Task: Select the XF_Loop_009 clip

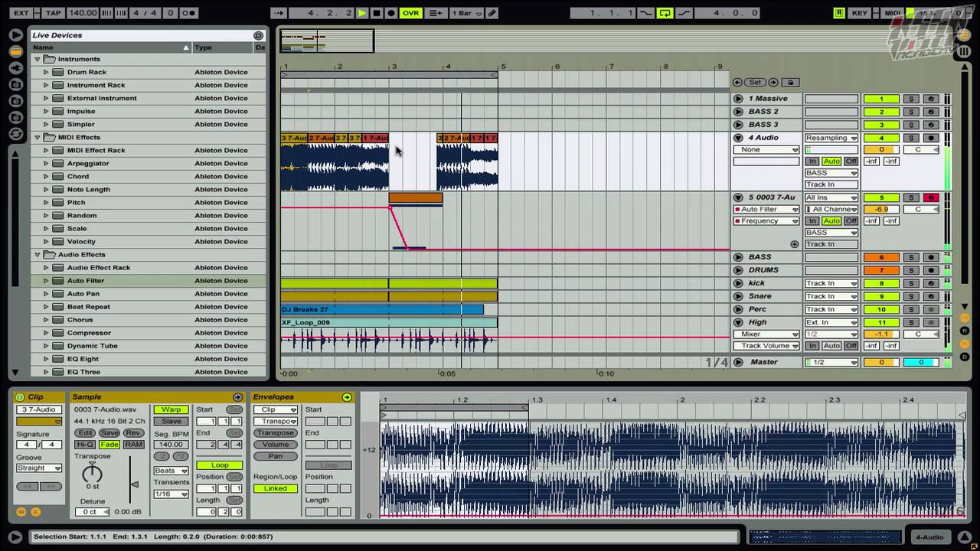Action: point(389,322)
